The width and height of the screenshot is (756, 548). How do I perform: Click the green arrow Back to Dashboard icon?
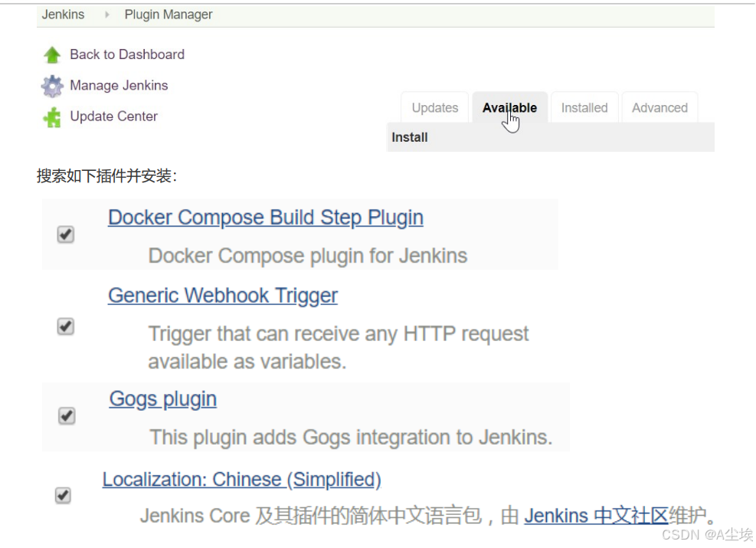click(52, 54)
